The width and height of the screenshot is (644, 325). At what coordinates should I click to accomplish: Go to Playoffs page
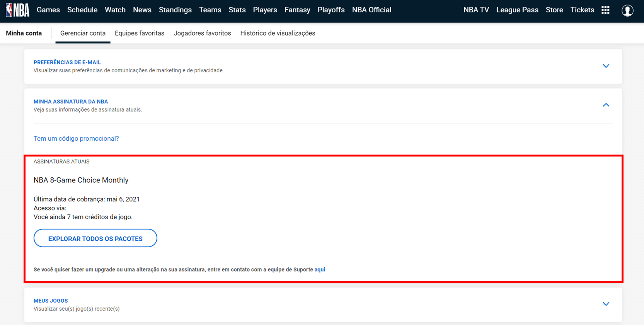pos(331,10)
